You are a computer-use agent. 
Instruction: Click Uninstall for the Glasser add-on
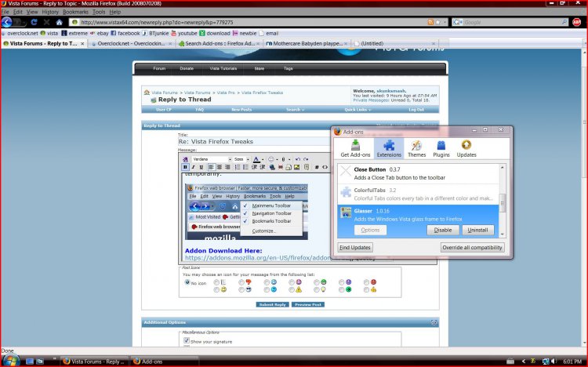pyautogui.click(x=477, y=230)
